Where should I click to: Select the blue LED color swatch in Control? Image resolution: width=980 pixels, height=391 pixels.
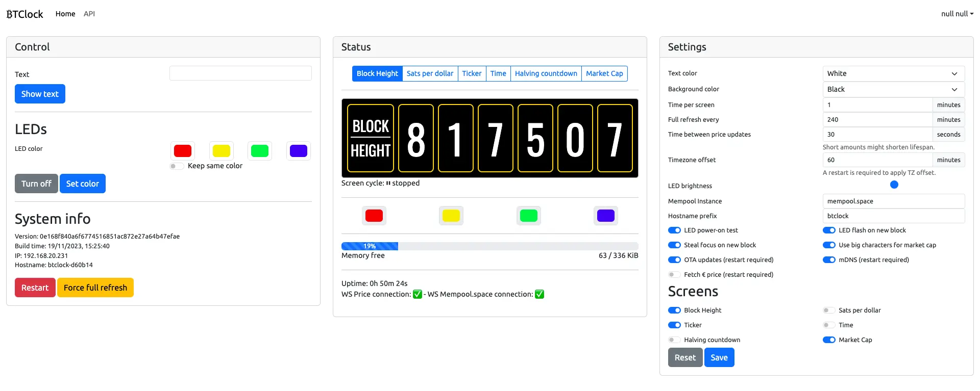click(x=299, y=151)
